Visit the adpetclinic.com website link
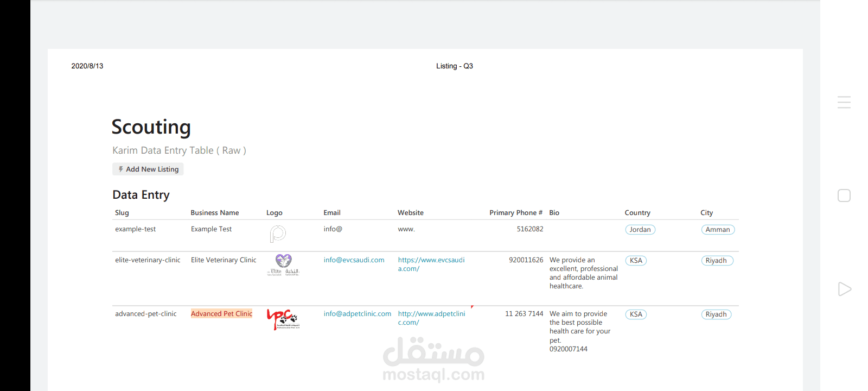Viewport: 868px width, 391px height. coord(431,318)
